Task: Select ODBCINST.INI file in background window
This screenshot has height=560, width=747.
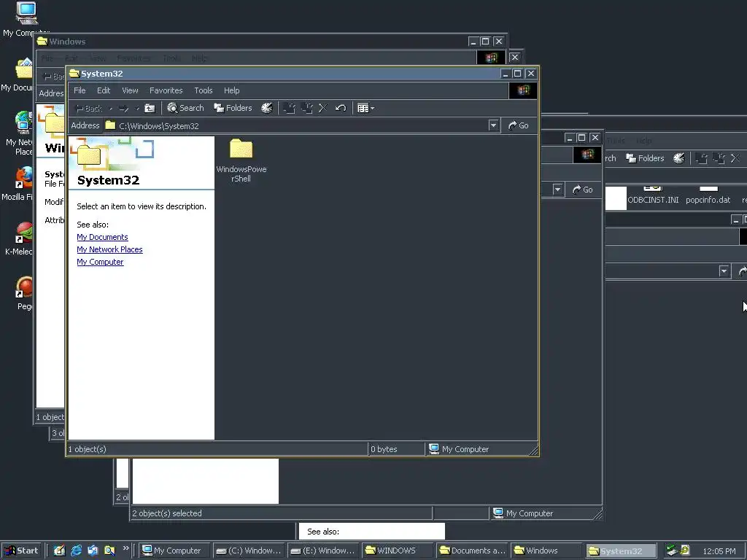Action: pyautogui.click(x=653, y=195)
